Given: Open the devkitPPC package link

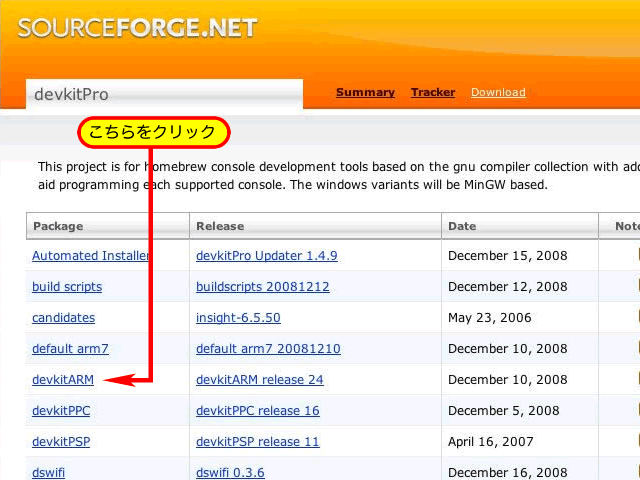Looking at the screenshot, I should click(61, 411).
